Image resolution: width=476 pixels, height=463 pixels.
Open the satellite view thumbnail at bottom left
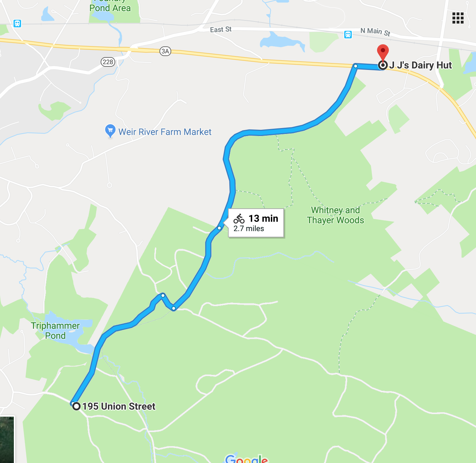click(7, 439)
